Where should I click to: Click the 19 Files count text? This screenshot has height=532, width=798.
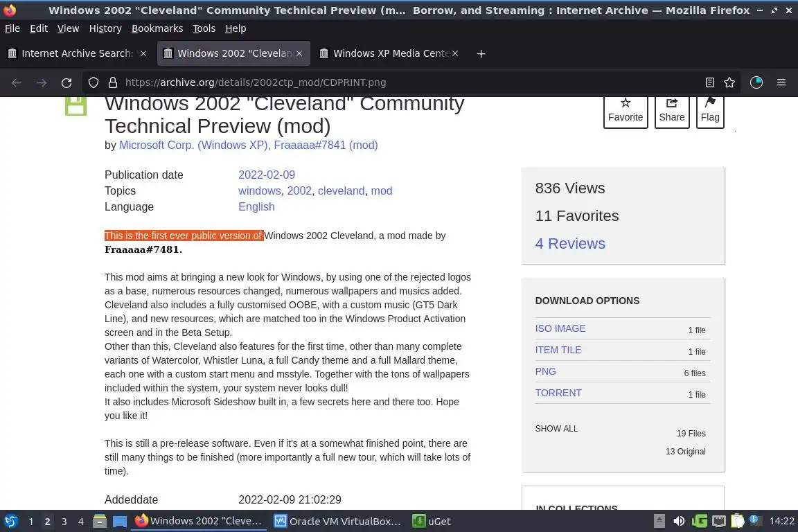(691, 434)
